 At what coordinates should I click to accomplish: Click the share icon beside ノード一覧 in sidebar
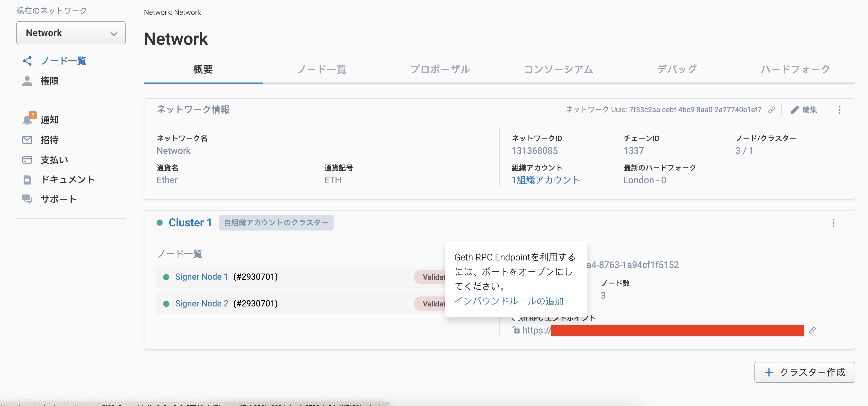pos(27,61)
